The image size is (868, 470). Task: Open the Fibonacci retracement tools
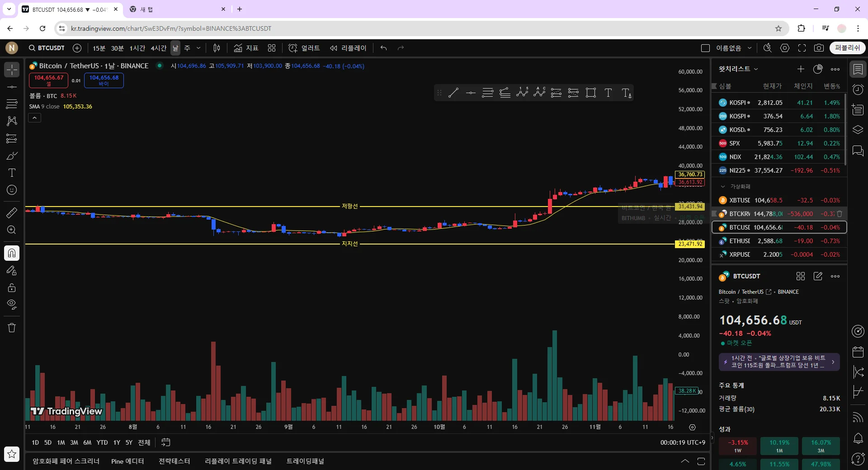click(x=12, y=104)
